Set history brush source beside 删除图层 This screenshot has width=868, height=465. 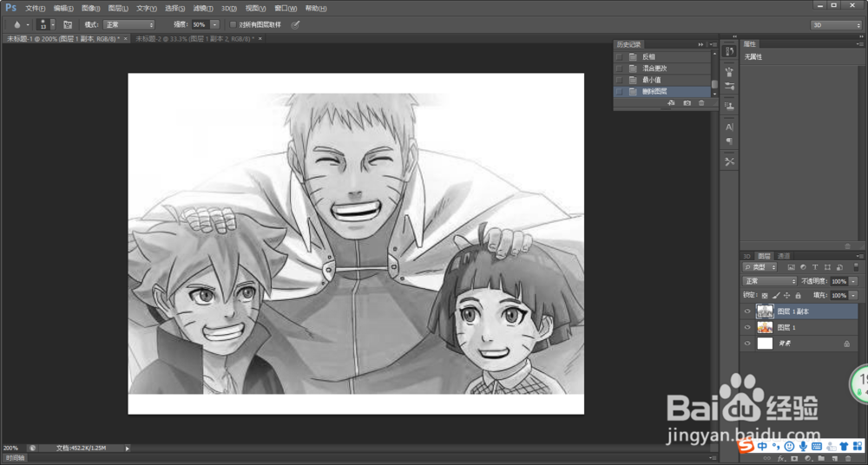click(x=619, y=92)
